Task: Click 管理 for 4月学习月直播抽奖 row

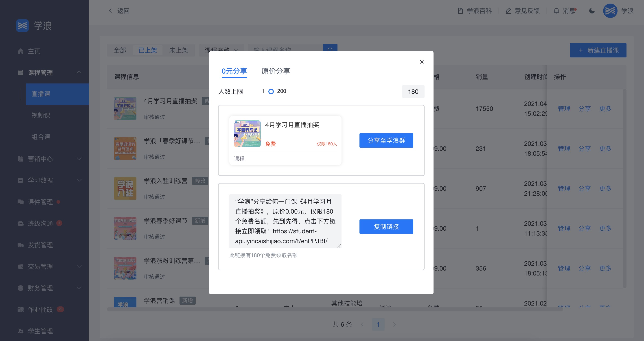Action: point(564,109)
